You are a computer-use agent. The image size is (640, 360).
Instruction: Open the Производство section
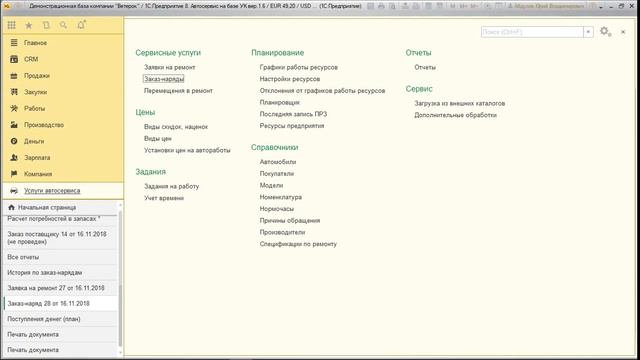(62, 124)
